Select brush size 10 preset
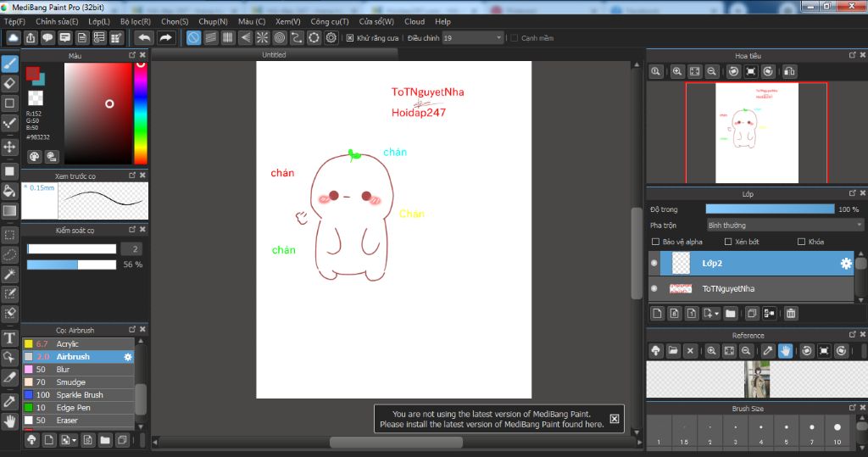Image resolution: width=868 pixels, height=457 pixels. click(x=837, y=432)
